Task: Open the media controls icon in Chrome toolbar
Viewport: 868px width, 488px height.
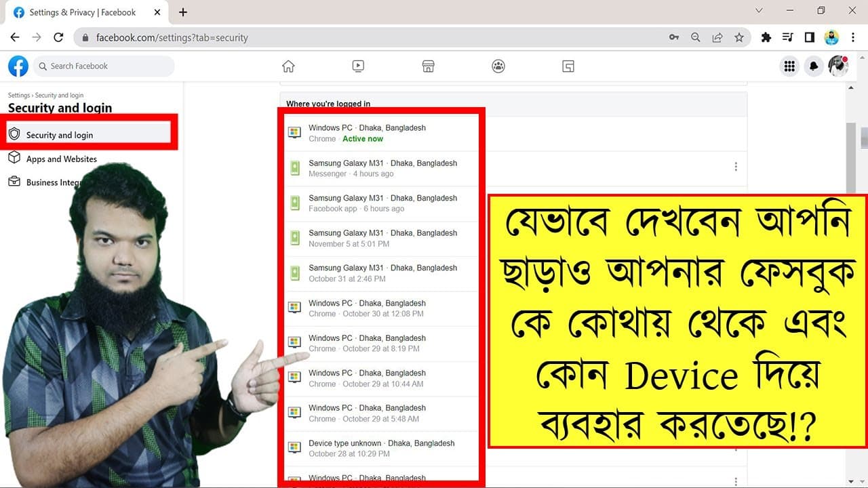Action: point(788,37)
